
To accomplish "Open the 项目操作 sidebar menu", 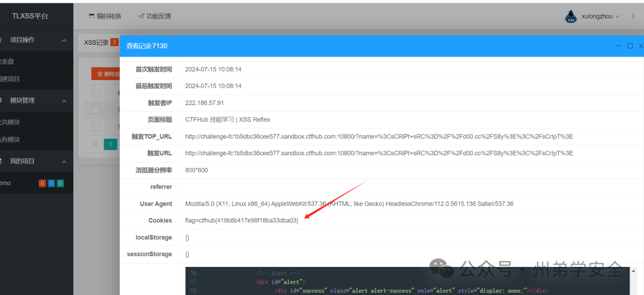I will click(x=36, y=41).
